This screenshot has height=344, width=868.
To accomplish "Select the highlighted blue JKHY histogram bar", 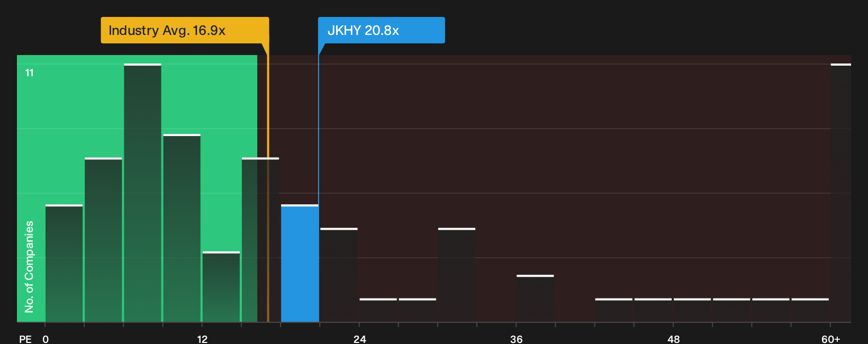I will [x=300, y=263].
